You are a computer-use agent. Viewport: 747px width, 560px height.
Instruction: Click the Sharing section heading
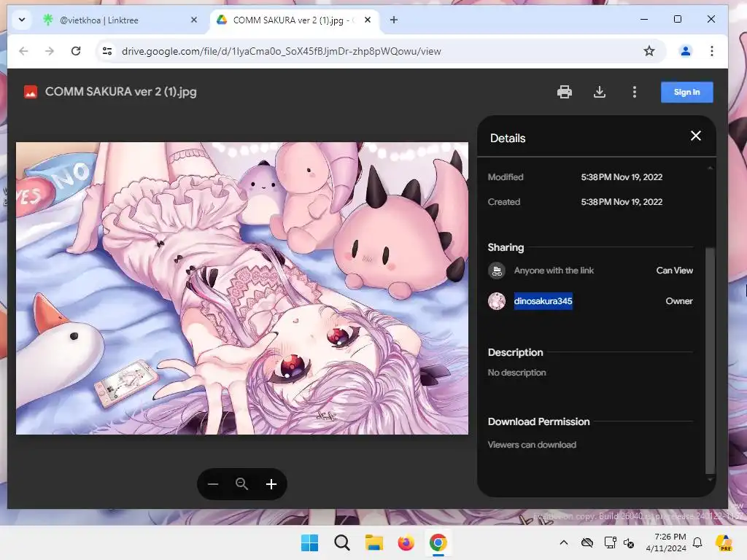click(x=506, y=247)
